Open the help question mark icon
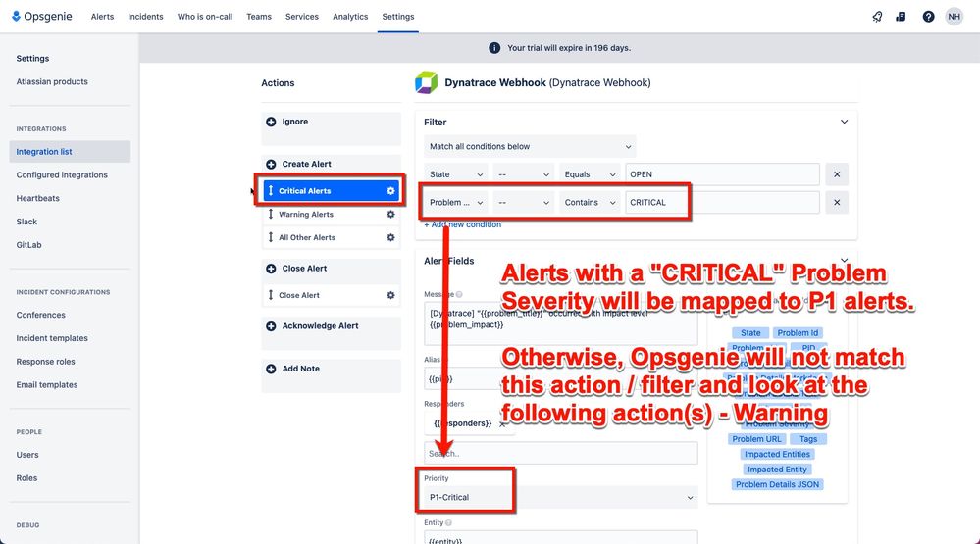The width and height of the screenshot is (980, 544). pos(928,17)
